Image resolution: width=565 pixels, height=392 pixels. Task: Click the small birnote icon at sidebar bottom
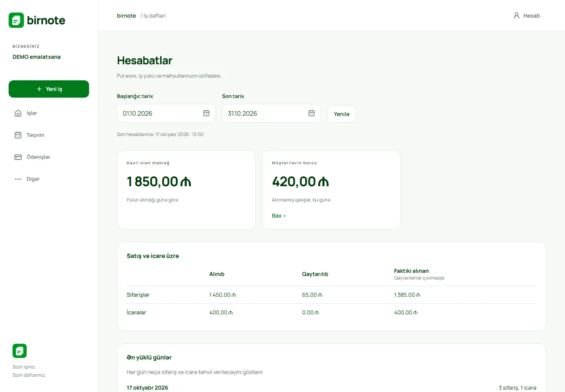point(20,351)
